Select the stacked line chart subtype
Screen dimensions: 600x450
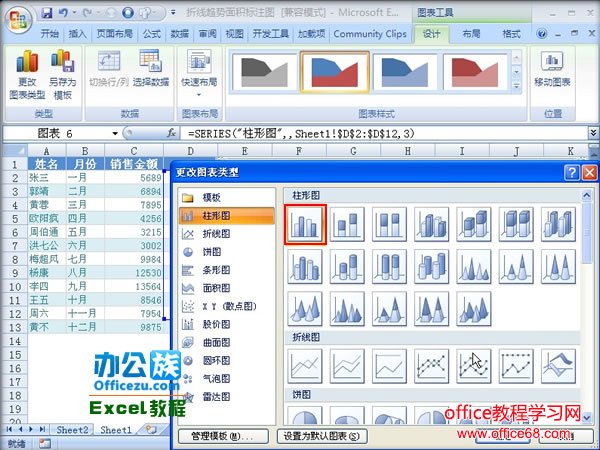coord(347,366)
